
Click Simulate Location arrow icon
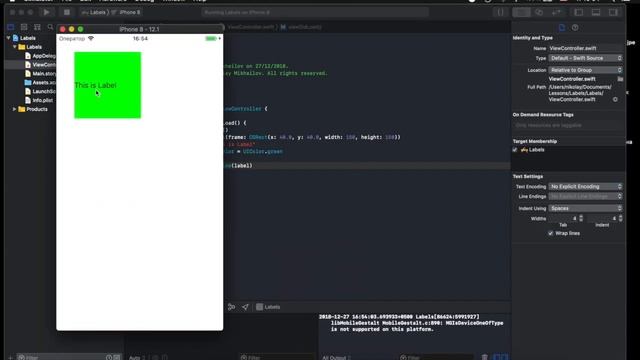(245, 307)
